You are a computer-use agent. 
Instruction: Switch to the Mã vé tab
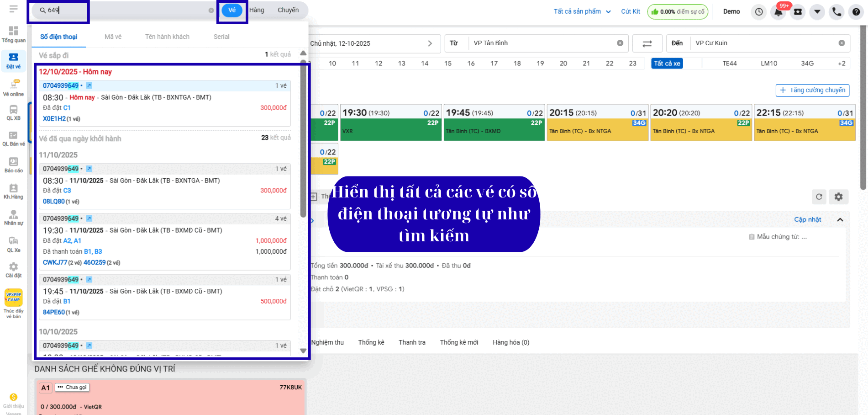113,37
